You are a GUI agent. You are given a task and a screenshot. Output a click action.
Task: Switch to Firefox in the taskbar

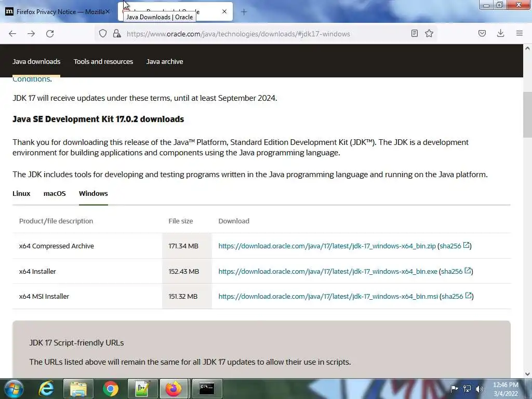click(174, 389)
